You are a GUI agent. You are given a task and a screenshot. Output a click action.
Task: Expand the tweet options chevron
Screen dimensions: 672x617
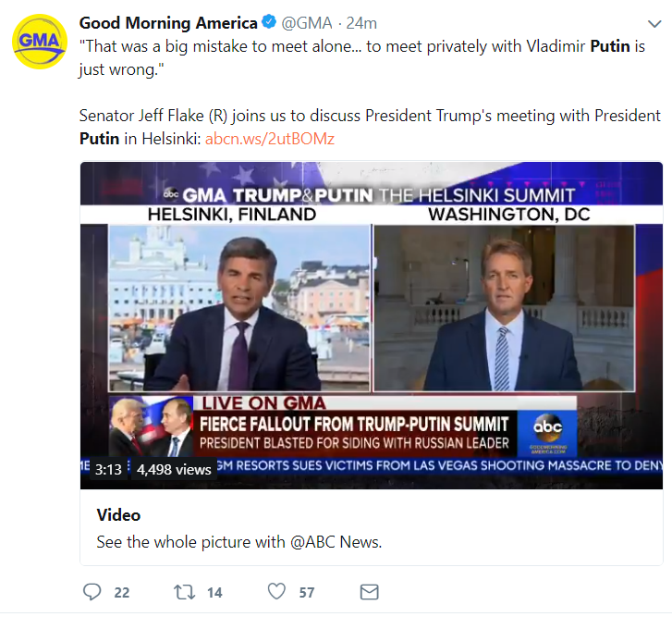point(654,23)
